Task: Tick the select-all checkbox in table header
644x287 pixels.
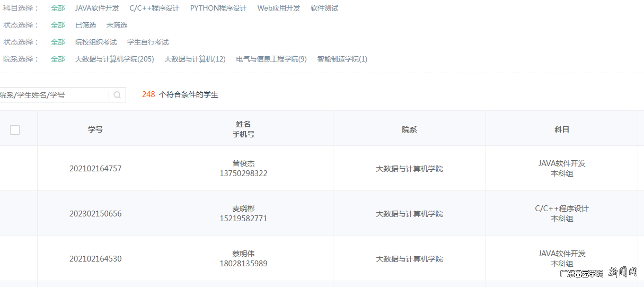Action: tap(15, 129)
